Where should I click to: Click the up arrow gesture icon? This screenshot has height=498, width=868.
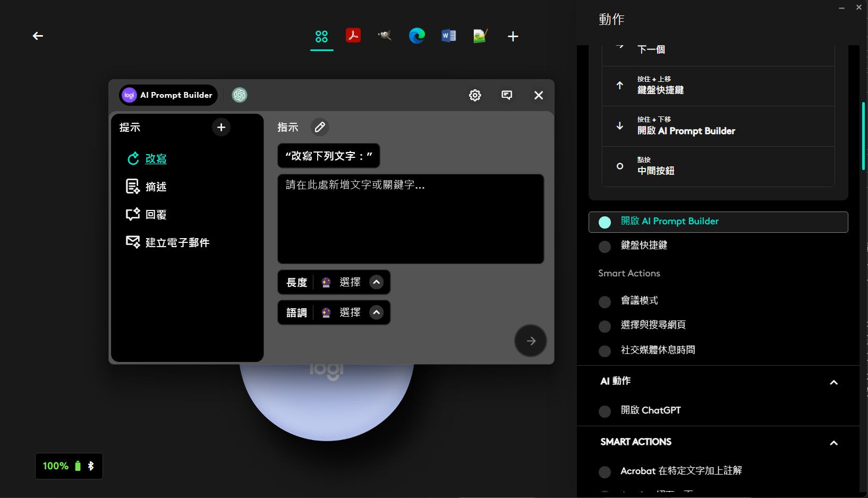[619, 86]
